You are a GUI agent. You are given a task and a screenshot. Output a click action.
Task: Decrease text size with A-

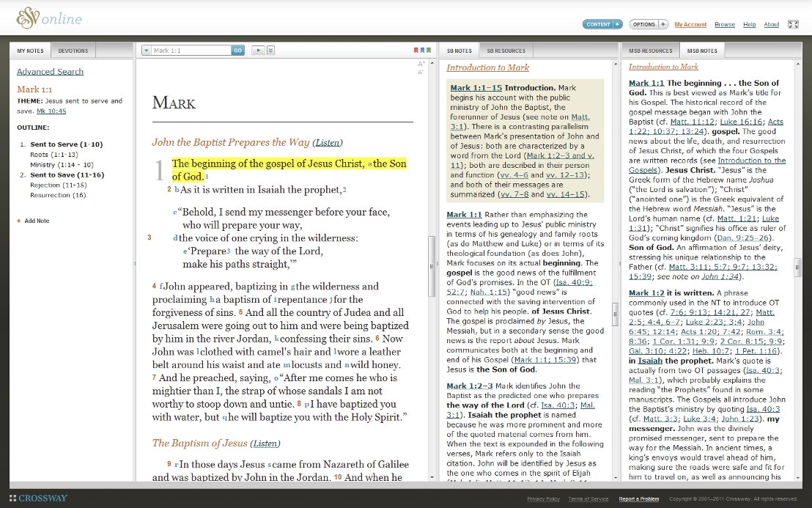(x=421, y=72)
